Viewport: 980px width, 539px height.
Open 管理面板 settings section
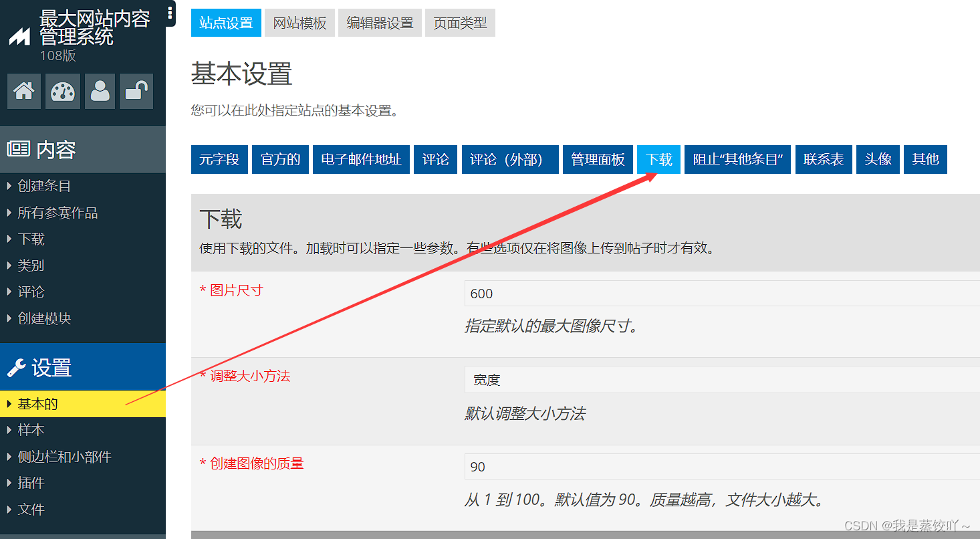[598, 159]
